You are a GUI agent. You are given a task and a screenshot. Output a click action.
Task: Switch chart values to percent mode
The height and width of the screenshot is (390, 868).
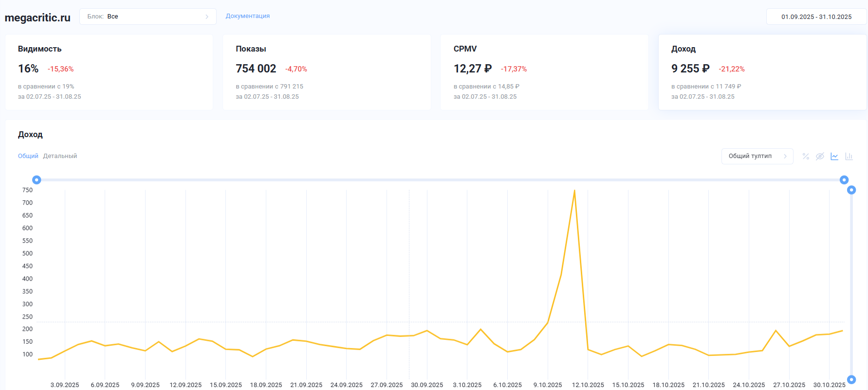point(806,156)
